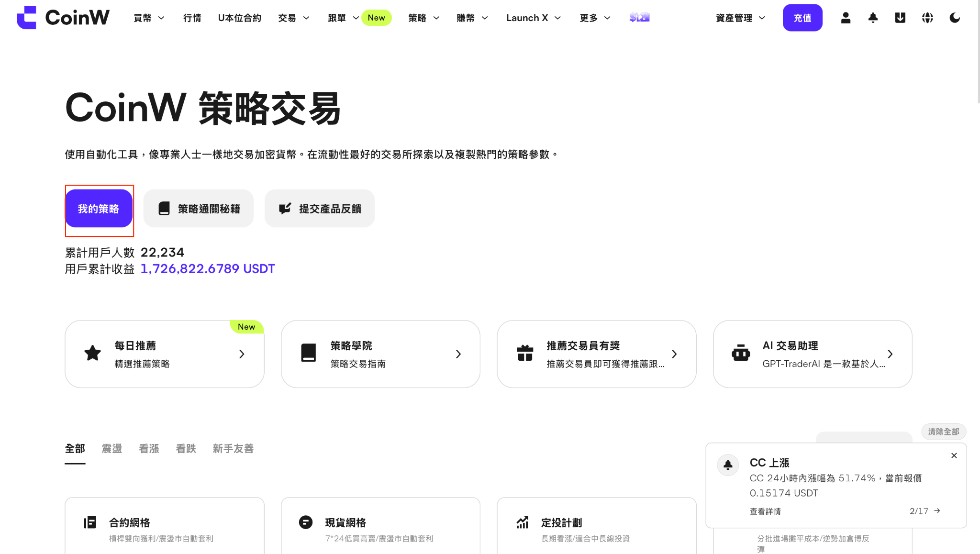Expand the 資產管理 dropdown menu

(762, 18)
